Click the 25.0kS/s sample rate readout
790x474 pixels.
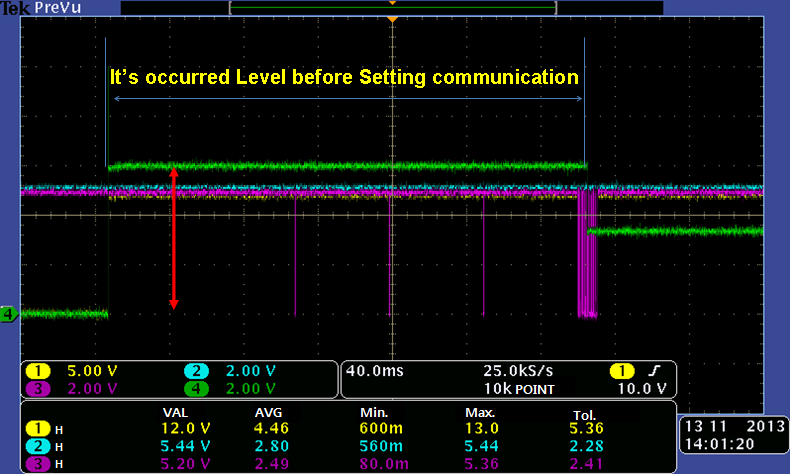518,371
